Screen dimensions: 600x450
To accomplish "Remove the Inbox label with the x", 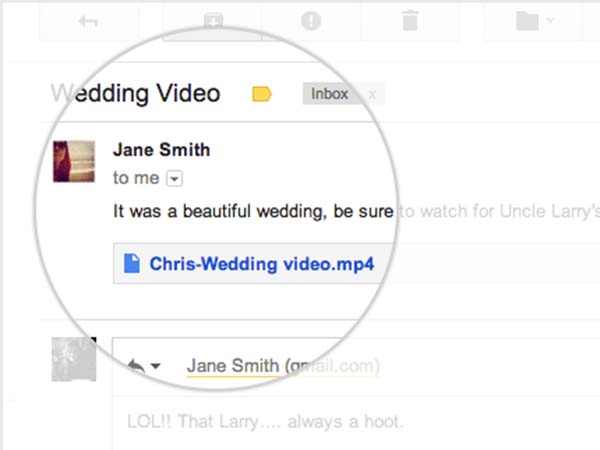I will pos(373,94).
